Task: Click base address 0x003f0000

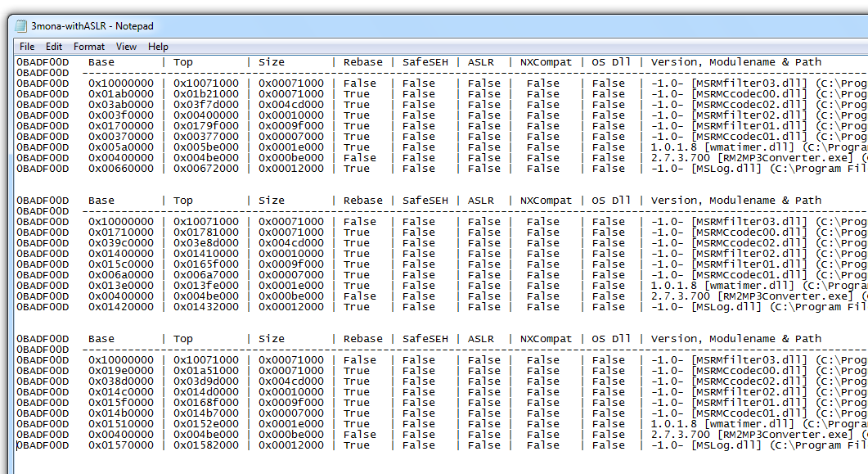Action: tap(121, 115)
